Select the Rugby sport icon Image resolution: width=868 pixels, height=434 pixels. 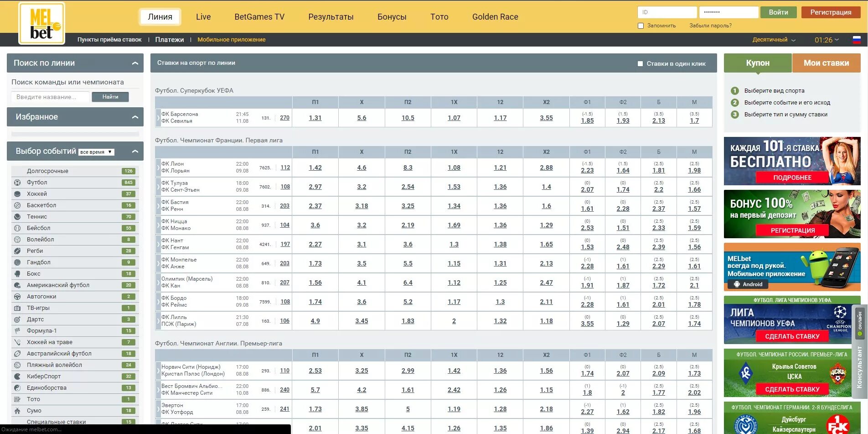(17, 251)
